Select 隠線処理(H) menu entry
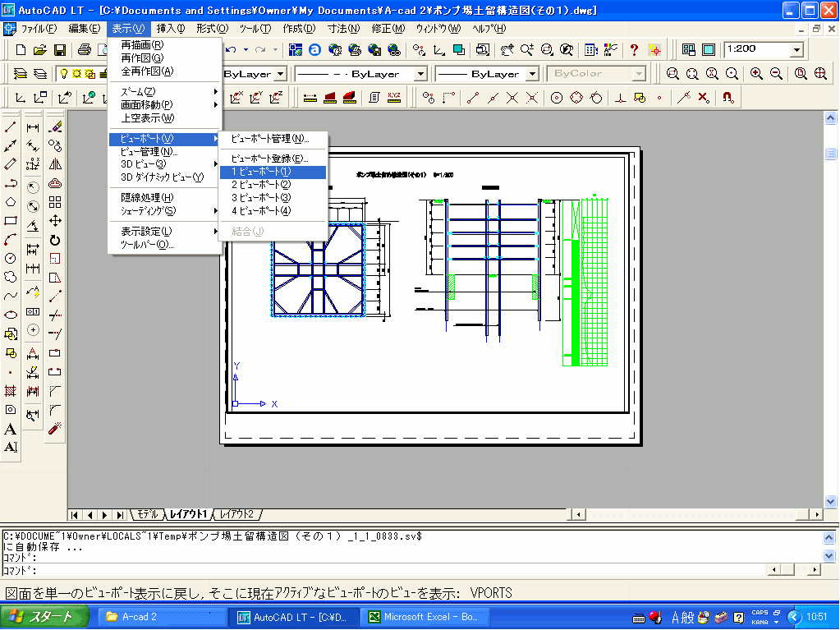840x630 pixels. 165,198
